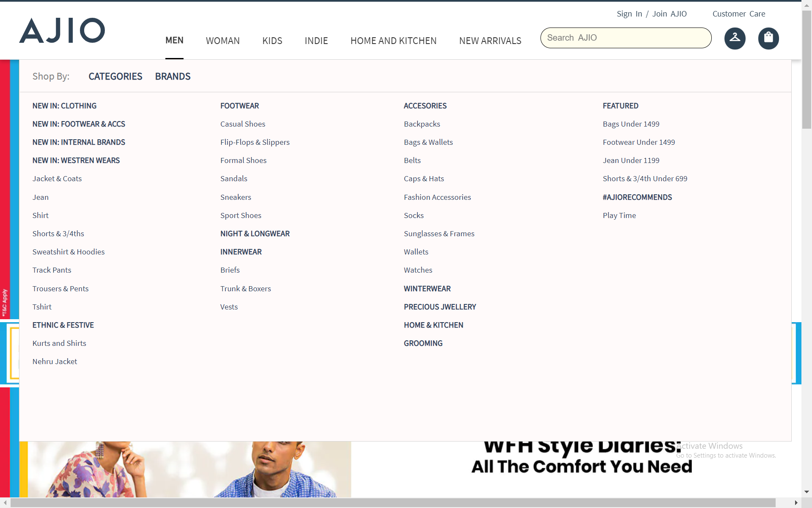Open Sweatshirt & Hoodies category

69,251
